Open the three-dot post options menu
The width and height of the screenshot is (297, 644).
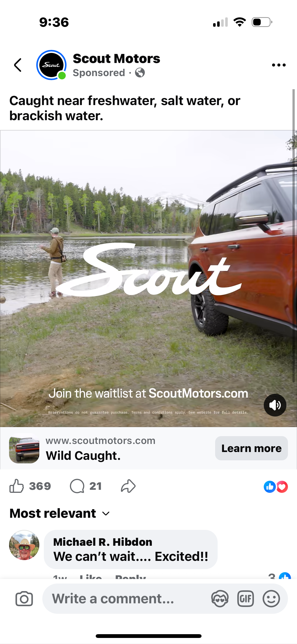(x=279, y=65)
